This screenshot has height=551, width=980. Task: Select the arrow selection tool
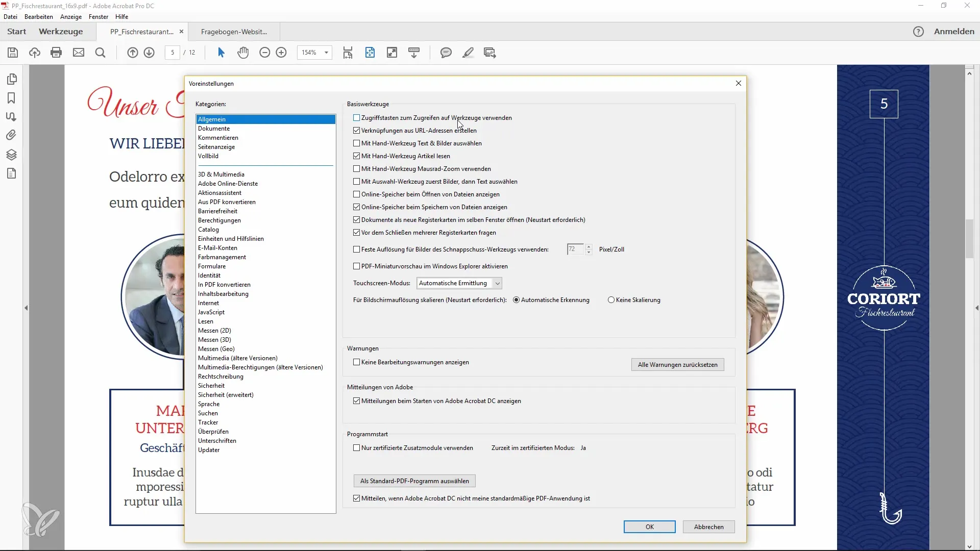point(221,53)
